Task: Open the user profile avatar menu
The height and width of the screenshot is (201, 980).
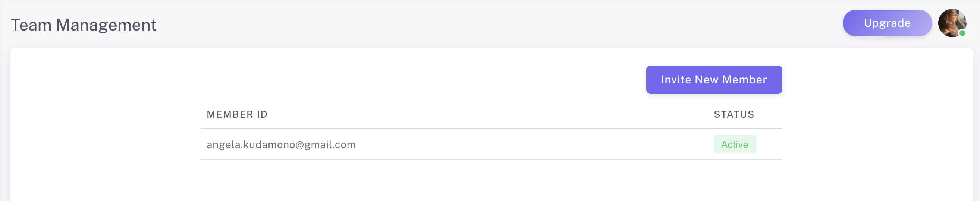Action: [952, 23]
